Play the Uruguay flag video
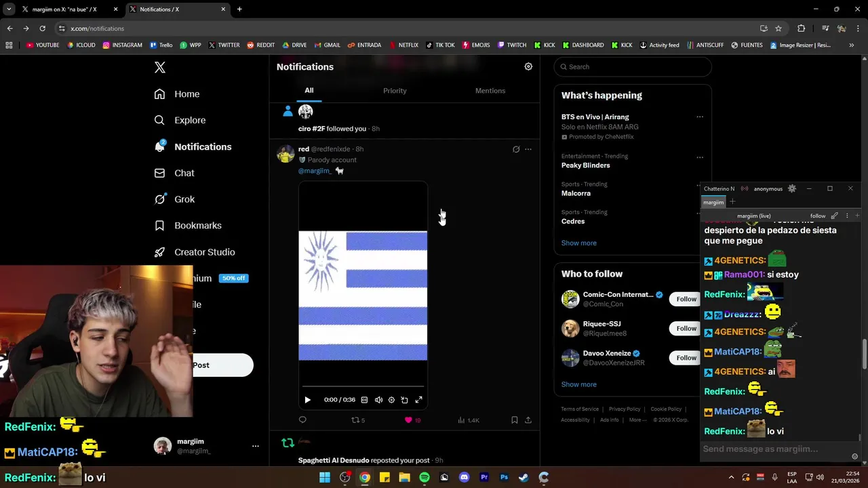The image size is (868, 488). click(307, 400)
